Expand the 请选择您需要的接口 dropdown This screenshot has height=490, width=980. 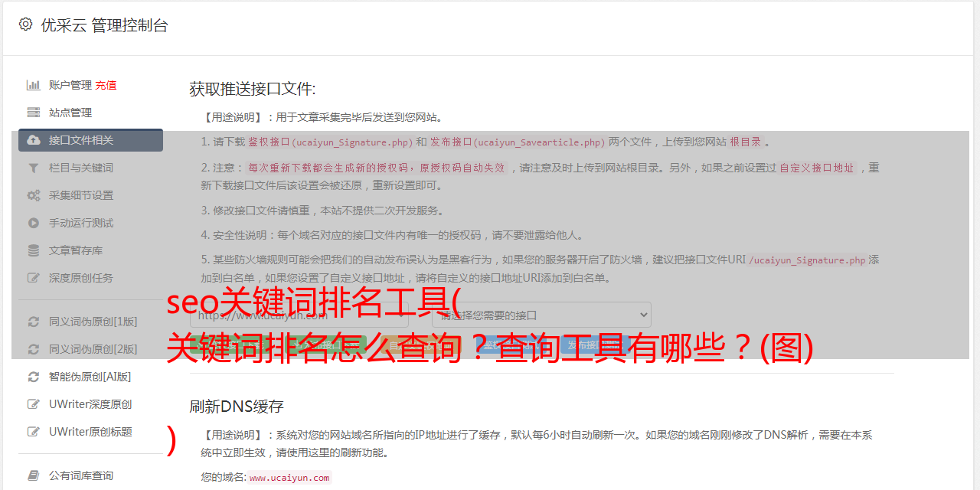541,315
